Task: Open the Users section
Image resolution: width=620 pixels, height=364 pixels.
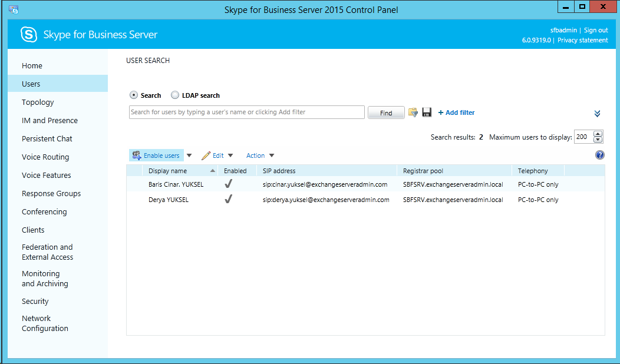Action: tap(58, 84)
